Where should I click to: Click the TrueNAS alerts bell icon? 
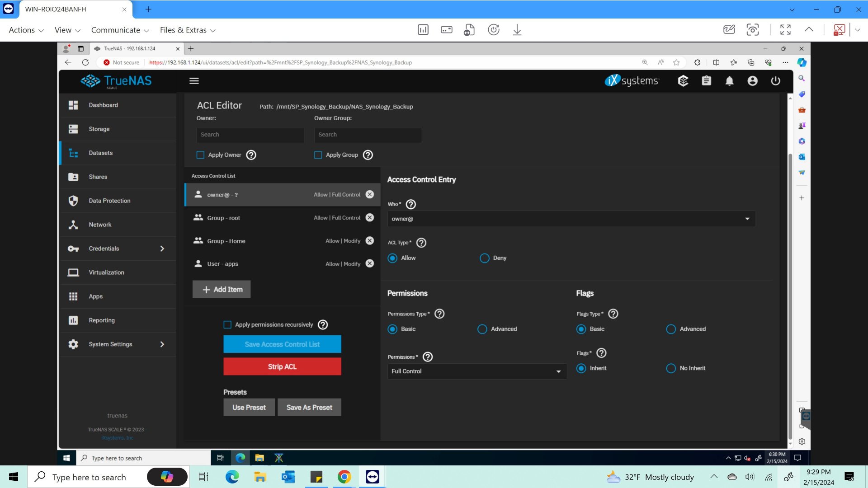click(x=729, y=81)
